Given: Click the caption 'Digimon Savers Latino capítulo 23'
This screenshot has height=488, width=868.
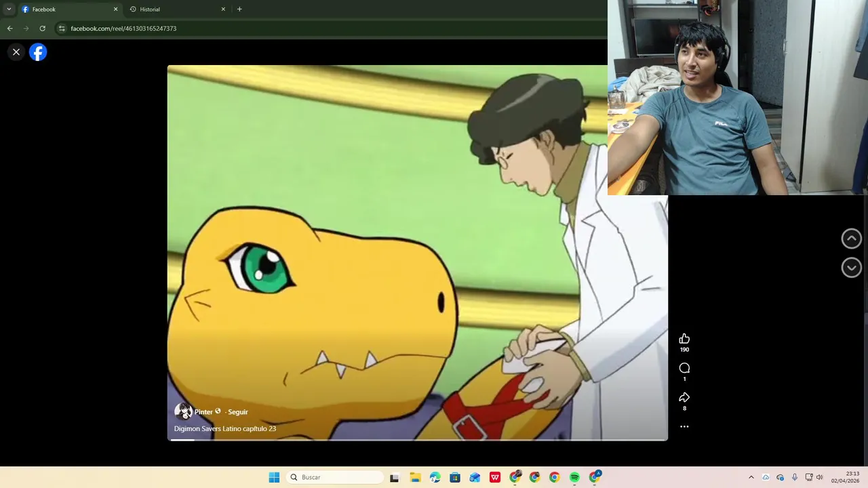Looking at the screenshot, I should tap(225, 428).
